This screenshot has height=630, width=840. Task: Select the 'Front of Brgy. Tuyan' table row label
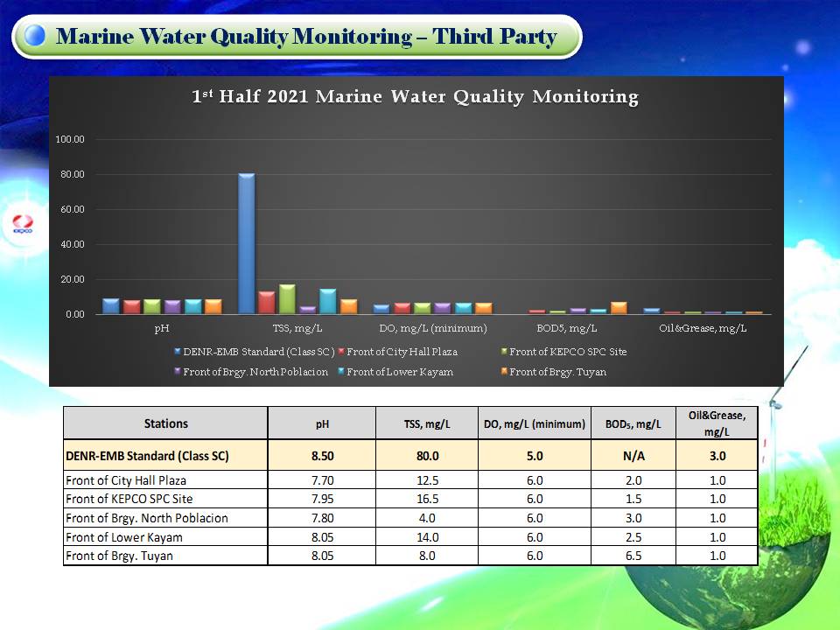[120, 556]
